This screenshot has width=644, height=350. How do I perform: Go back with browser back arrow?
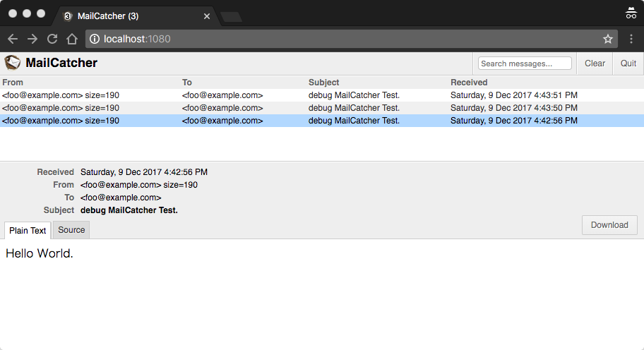coord(13,39)
